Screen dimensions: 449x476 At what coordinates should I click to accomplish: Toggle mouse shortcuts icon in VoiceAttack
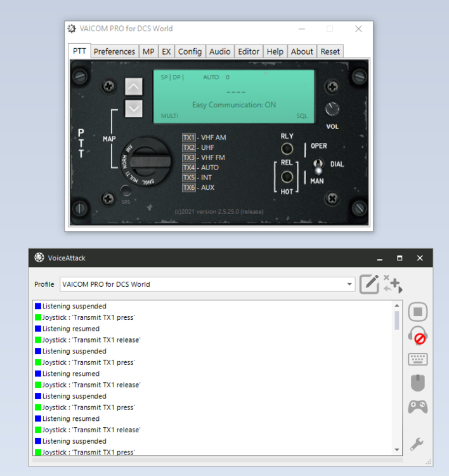(x=418, y=383)
